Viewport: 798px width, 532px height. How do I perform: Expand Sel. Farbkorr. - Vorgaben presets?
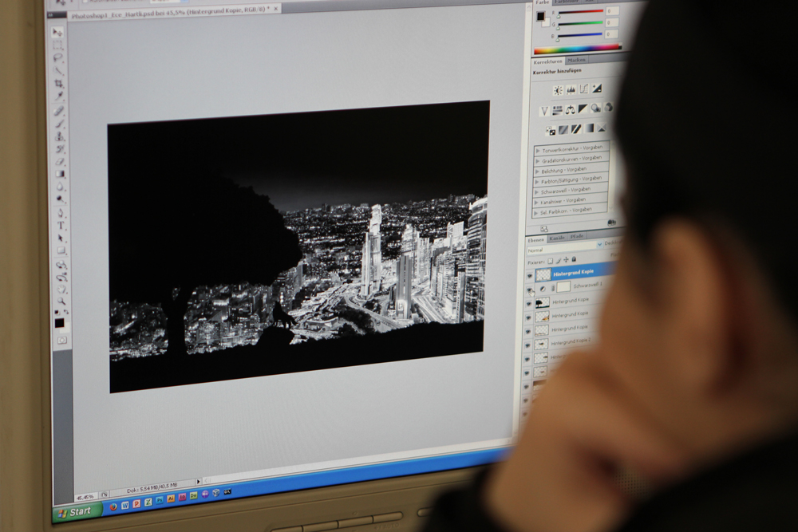coord(536,213)
